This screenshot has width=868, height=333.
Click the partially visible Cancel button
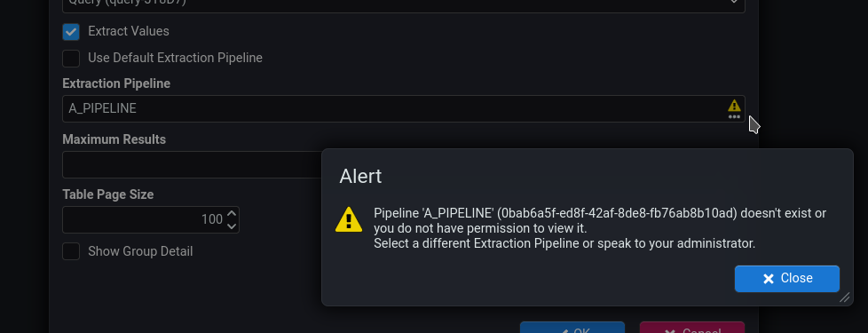coord(692,328)
